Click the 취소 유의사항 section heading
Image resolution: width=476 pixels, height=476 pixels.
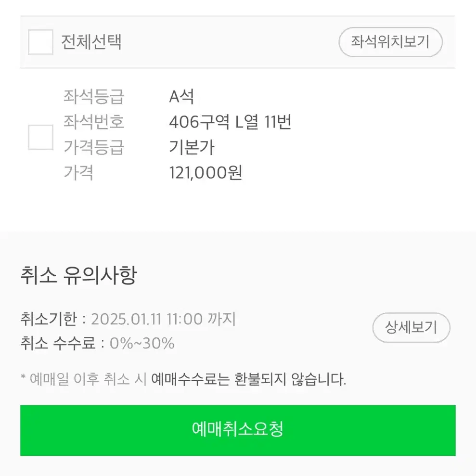click(x=78, y=275)
